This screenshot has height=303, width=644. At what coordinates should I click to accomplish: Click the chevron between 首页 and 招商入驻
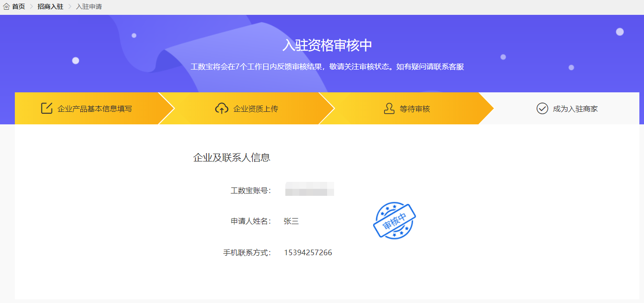click(32, 6)
